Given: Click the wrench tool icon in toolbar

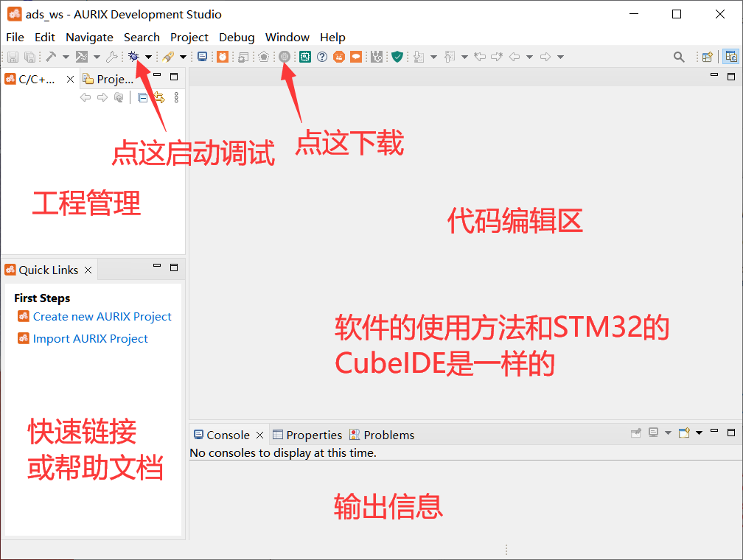Looking at the screenshot, I should point(112,57).
